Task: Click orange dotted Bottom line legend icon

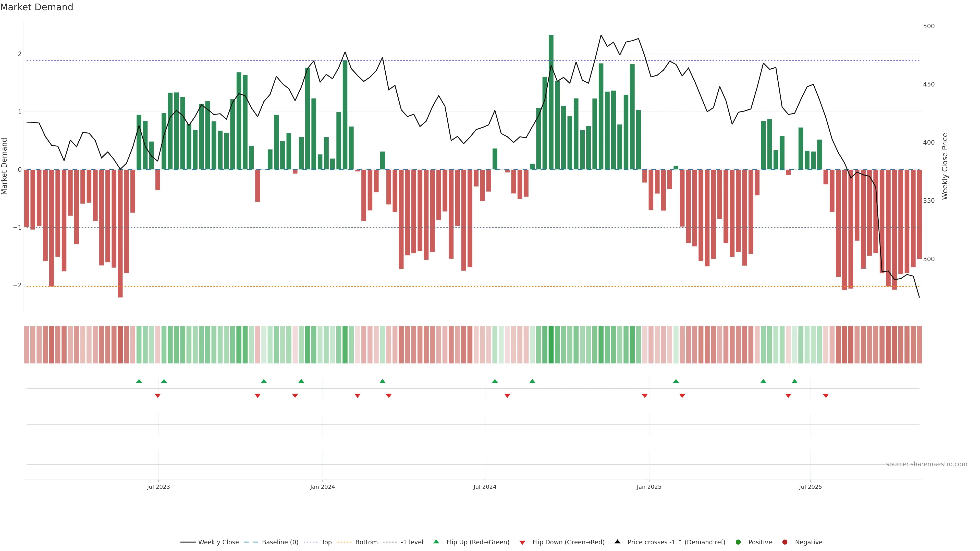Action: click(344, 542)
